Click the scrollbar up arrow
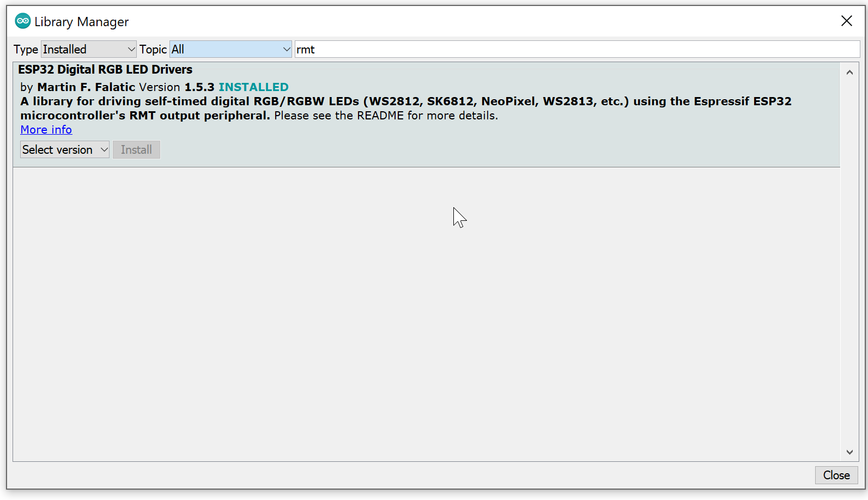Viewport: 868px width, 500px height. [x=849, y=73]
